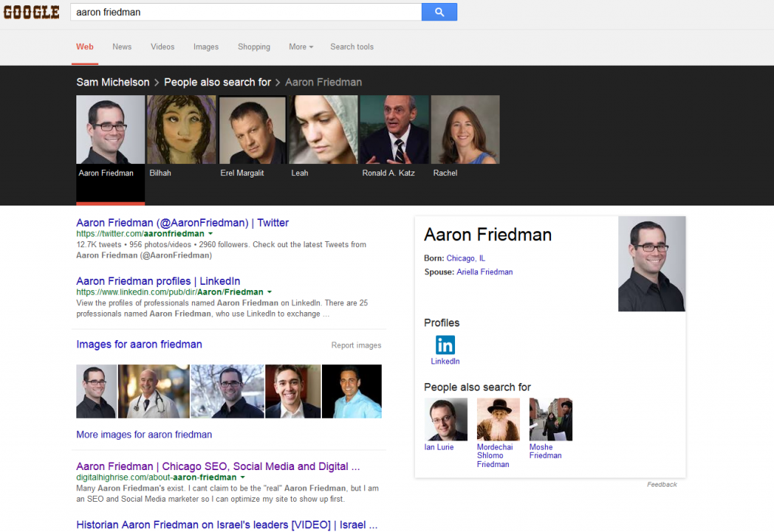Open Ian Lurie photo in knowledge panel
Viewport: 774px width, 532px height.
click(x=446, y=419)
